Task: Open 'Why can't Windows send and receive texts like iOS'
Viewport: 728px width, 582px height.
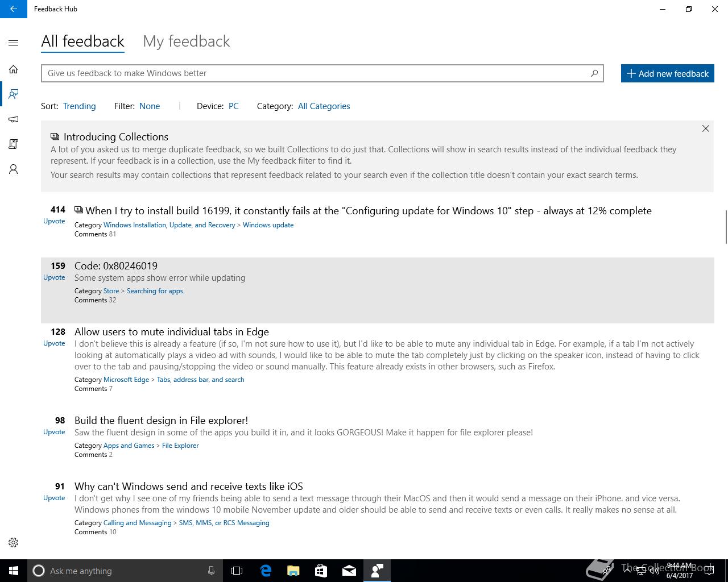Action: tap(189, 487)
